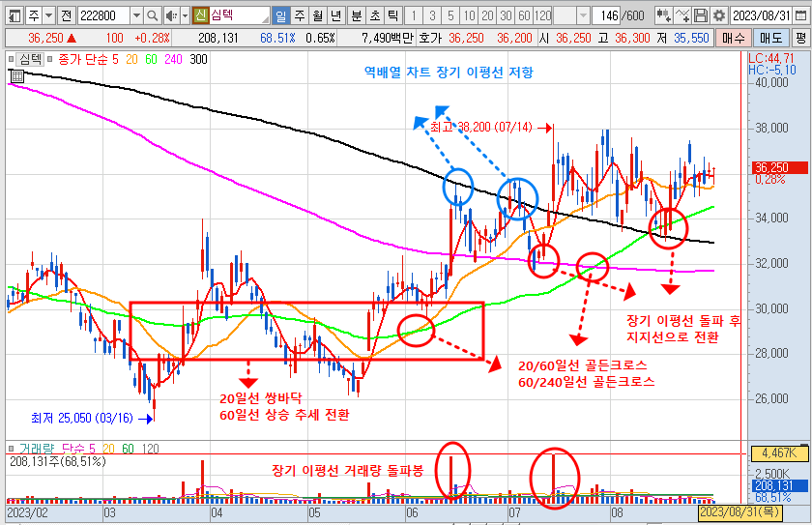Switch to 주 (weekly) period
This screenshot has width=812, height=525.
coord(300,16)
